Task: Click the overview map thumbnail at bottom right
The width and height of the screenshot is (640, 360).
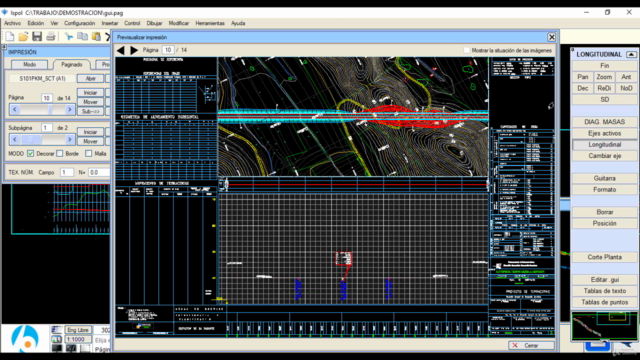Action: tap(604, 326)
